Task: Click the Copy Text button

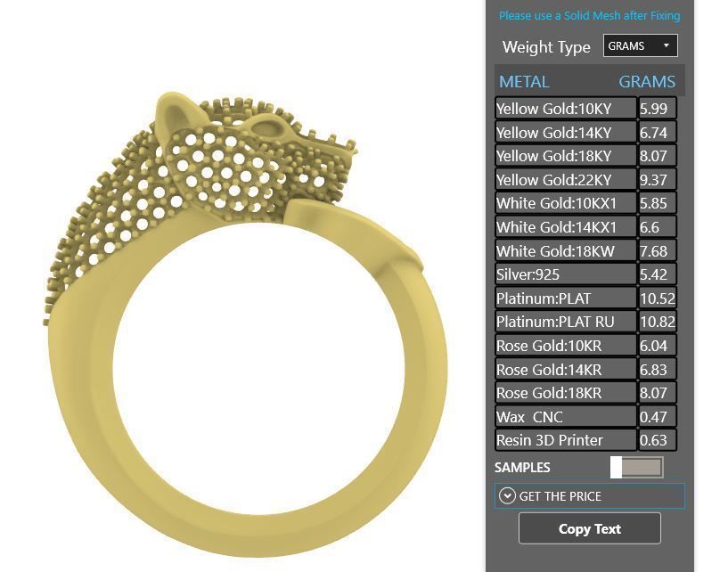Action: [x=589, y=528]
